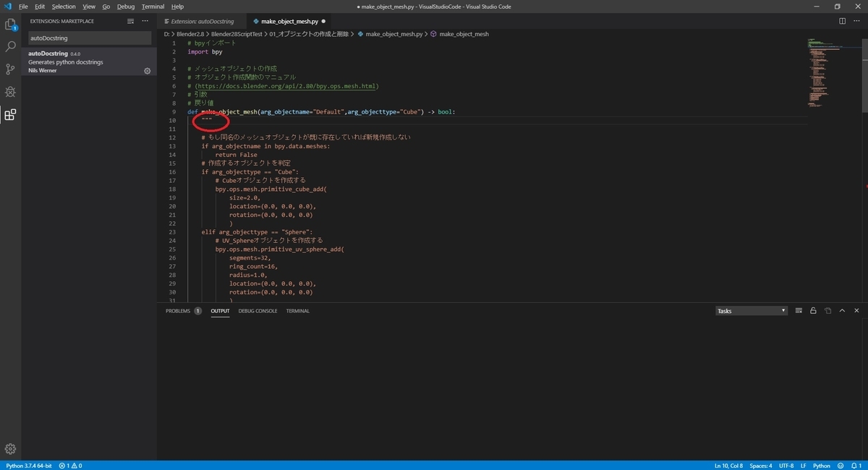Screen dimensions: 868x470
Task: Click 'segments=32,' on line 26
Action: click(x=250, y=257)
